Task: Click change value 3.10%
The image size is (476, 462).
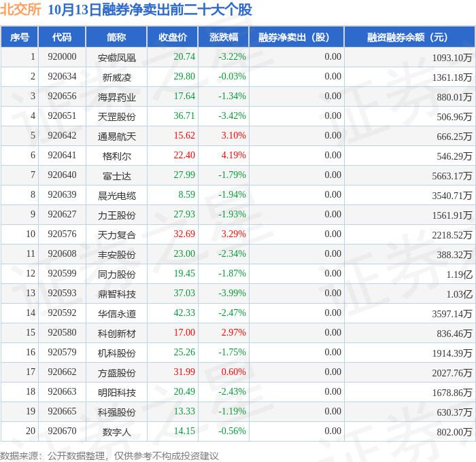Action: click(x=233, y=136)
